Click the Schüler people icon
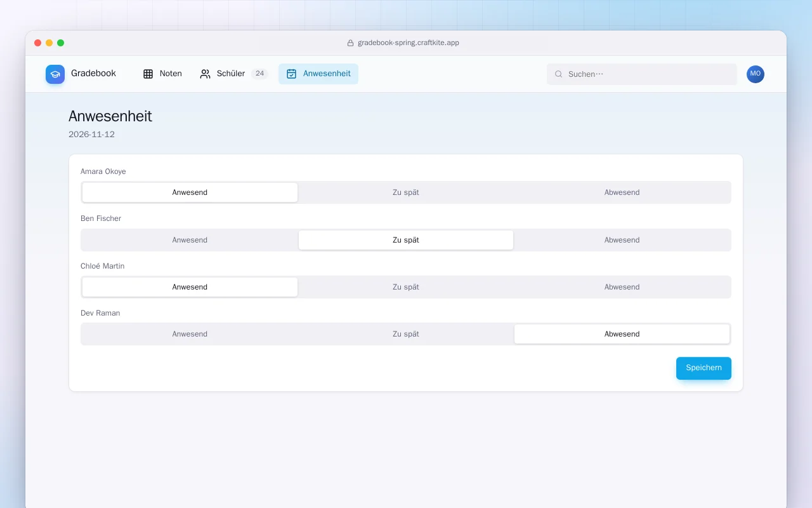This screenshot has width=812, height=508. 205,74
